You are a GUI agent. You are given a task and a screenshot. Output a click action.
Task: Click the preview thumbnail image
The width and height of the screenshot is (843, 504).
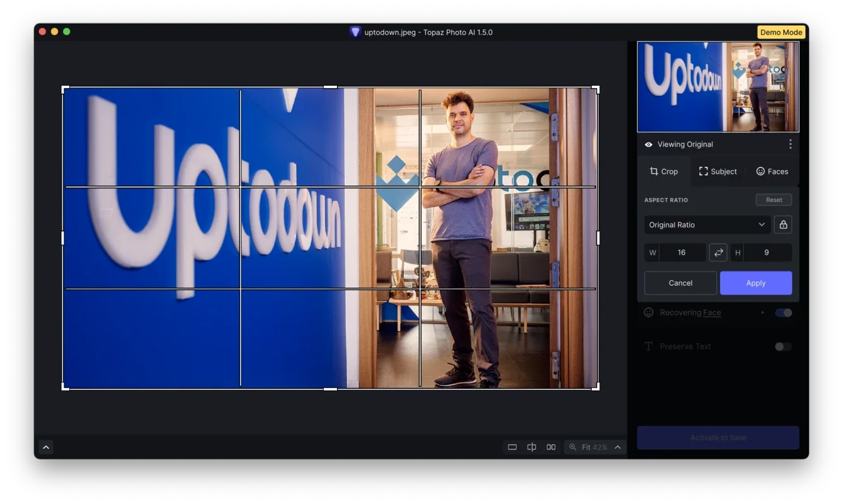[718, 87]
